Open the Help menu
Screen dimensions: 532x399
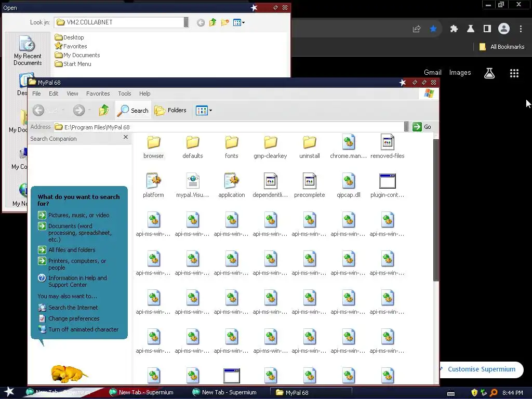point(144,94)
